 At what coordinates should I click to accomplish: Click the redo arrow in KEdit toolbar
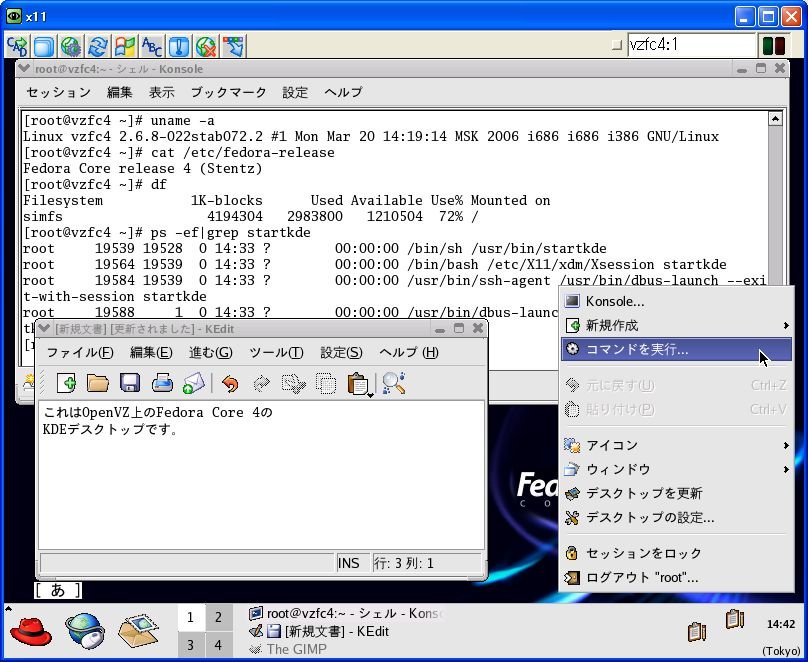[x=262, y=383]
